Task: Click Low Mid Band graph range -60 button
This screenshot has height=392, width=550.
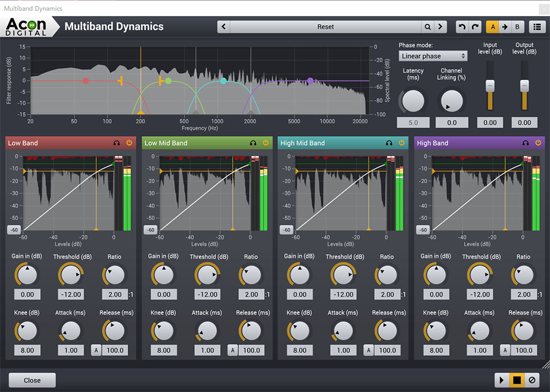Action: coord(150,230)
